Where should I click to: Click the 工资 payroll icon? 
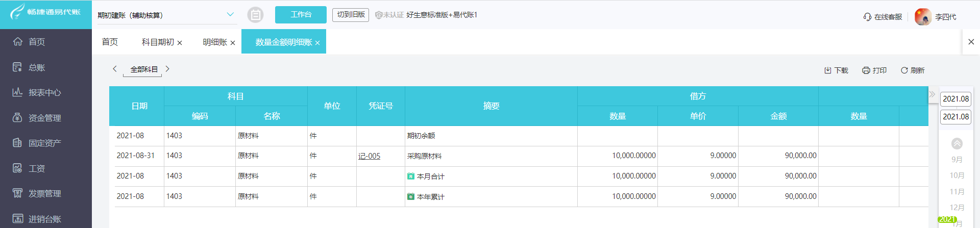point(18,168)
